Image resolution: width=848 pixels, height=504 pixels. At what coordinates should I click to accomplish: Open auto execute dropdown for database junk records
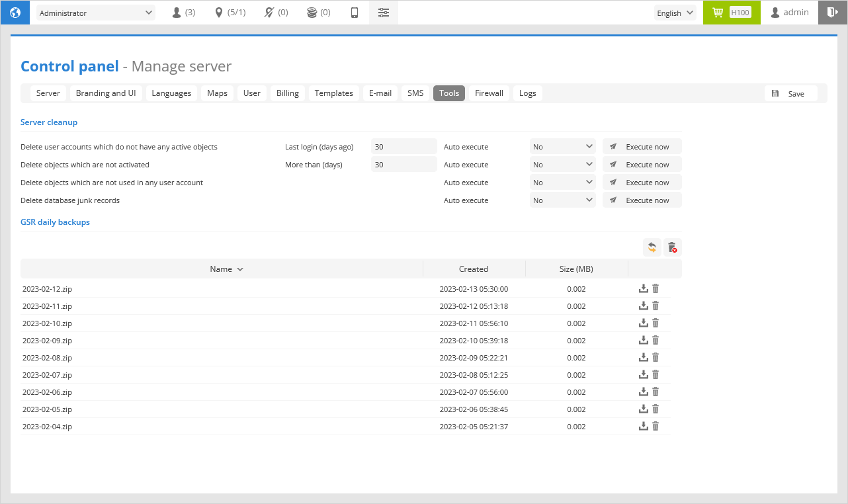point(562,200)
